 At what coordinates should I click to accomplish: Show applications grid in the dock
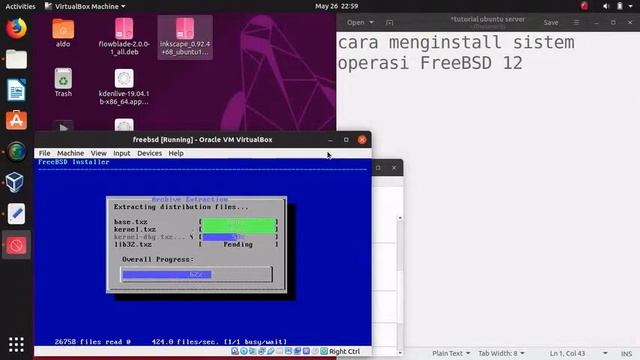tap(16, 344)
